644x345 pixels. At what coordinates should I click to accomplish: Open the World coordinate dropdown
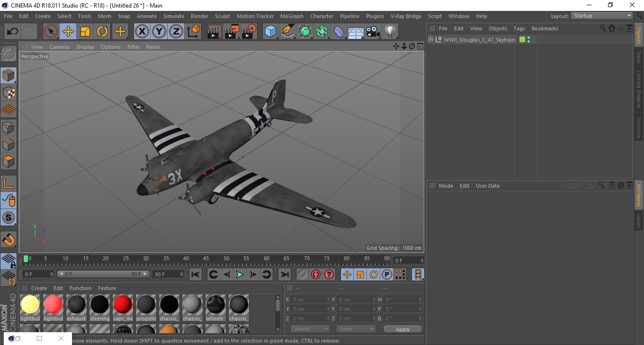(x=310, y=329)
